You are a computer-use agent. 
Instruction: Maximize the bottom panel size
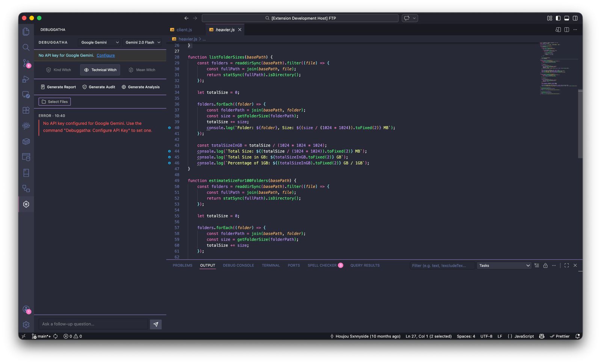click(566, 266)
